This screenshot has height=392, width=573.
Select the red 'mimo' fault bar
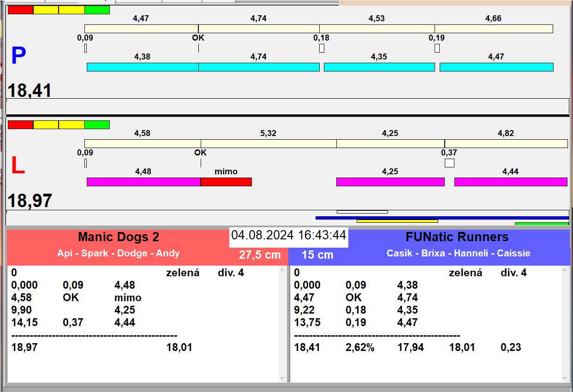[226, 182]
